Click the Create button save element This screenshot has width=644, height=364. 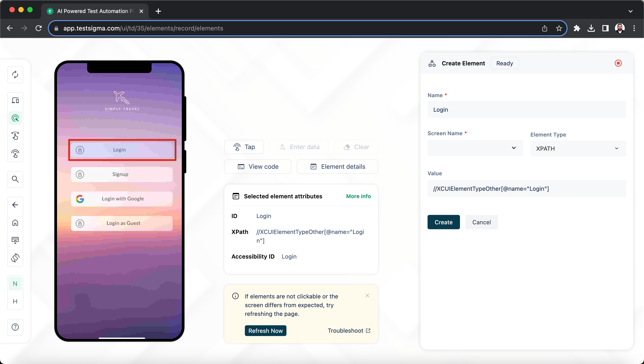coord(444,222)
